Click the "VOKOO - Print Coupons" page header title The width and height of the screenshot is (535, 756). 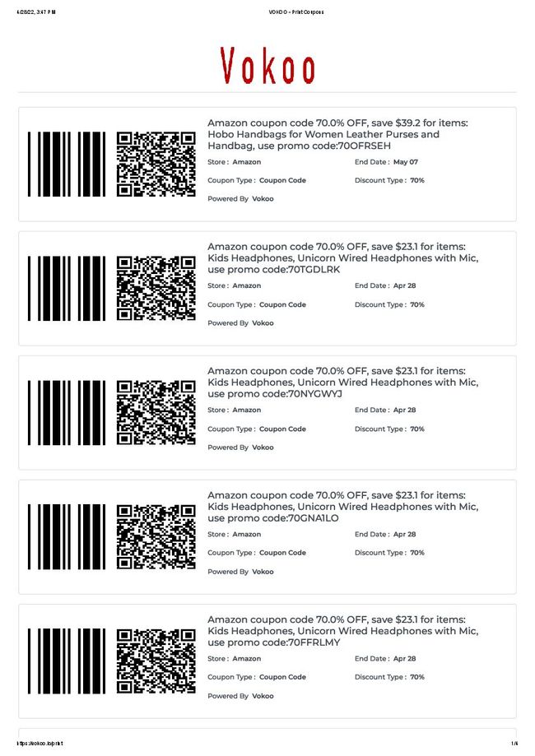click(295, 12)
